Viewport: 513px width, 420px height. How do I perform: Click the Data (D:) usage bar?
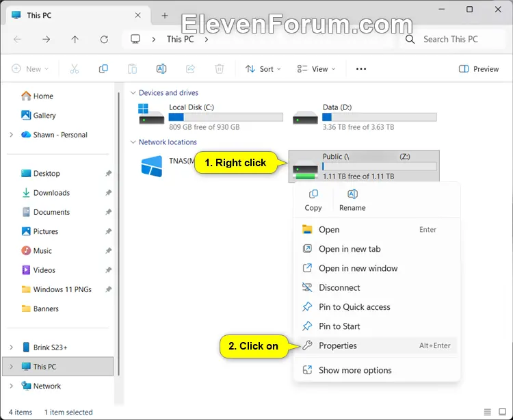[380, 117]
